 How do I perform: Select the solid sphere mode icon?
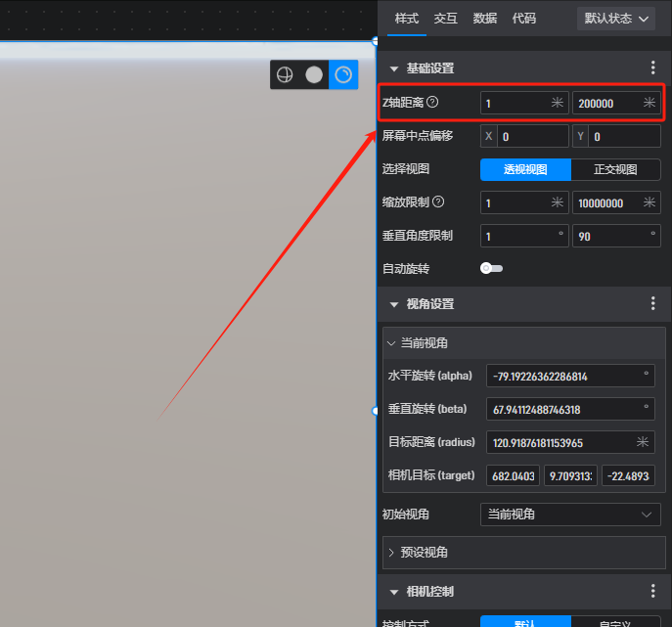tap(314, 74)
